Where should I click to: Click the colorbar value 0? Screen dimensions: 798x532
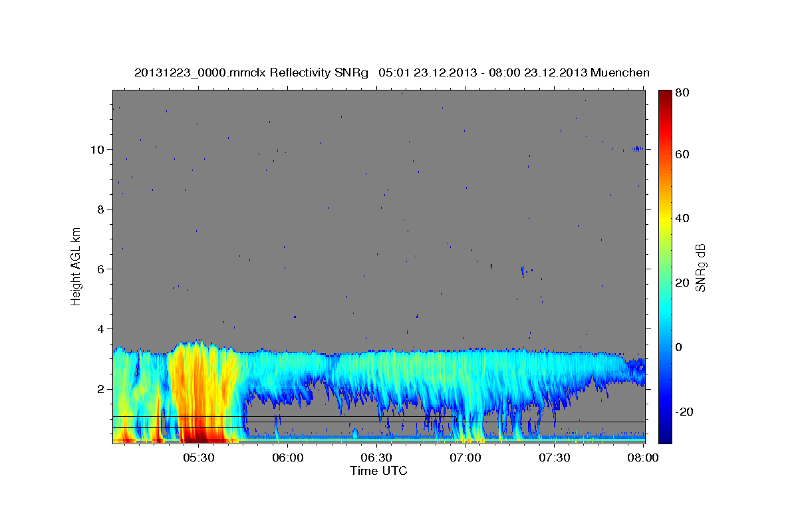[x=678, y=347]
